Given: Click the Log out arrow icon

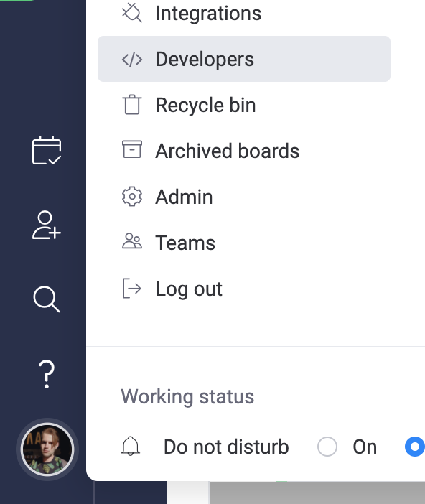Looking at the screenshot, I should pos(132,289).
